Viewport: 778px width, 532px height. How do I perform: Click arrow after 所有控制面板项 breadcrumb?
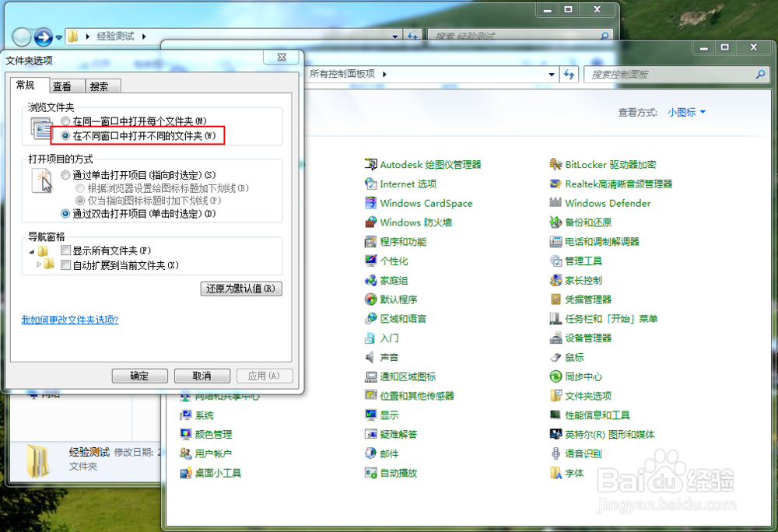384,75
